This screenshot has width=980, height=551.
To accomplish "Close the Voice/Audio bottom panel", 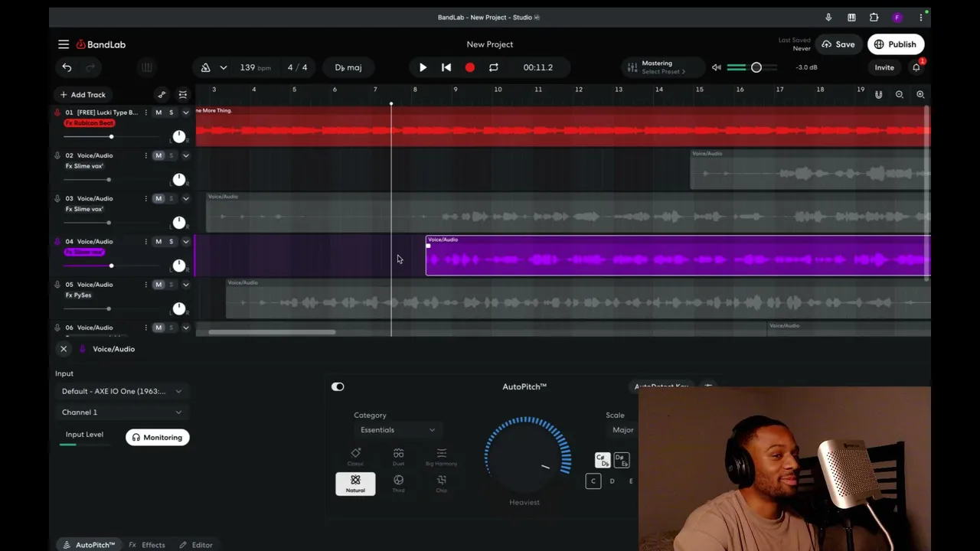I will pyautogui.click(x=64, y=349).
